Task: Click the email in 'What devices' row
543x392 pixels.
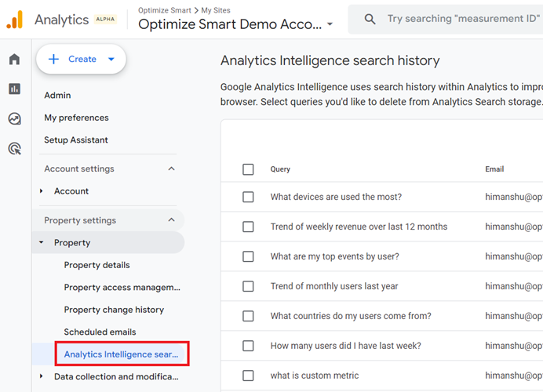Action: coord(514,197)
